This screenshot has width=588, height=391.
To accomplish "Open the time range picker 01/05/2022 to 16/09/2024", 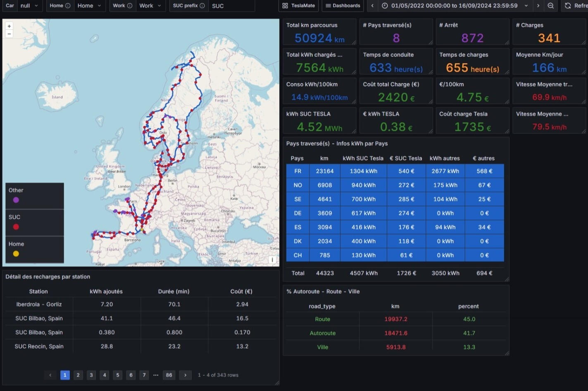I will [455, 6].
